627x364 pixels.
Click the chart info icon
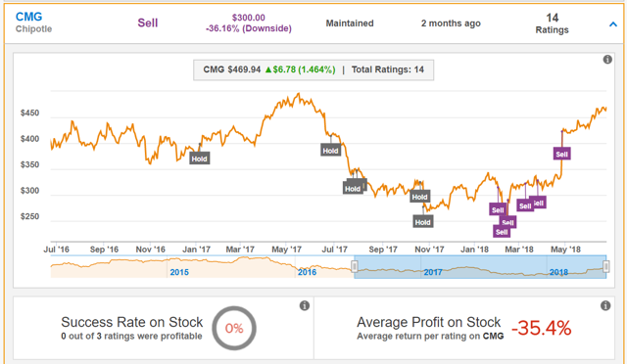[607, 60]
